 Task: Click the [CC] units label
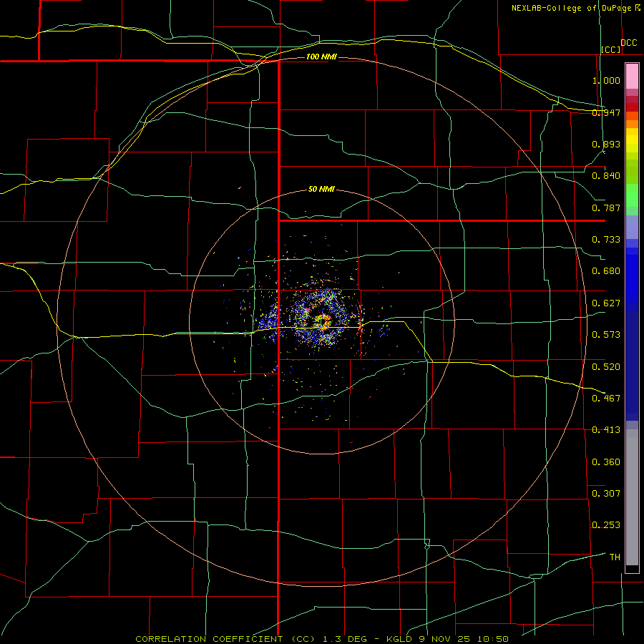point(611,49)
